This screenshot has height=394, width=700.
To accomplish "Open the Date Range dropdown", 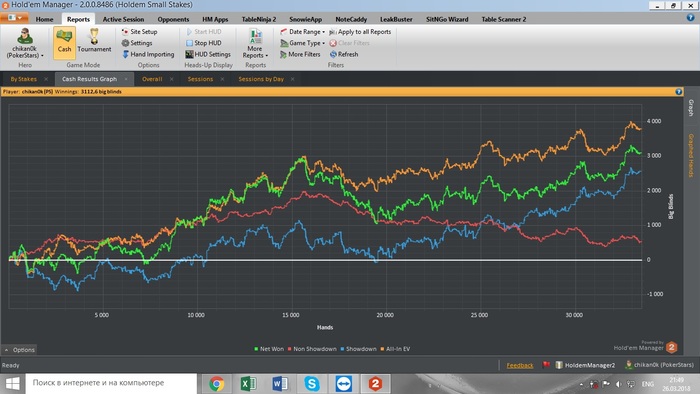I will coord(302,32).
